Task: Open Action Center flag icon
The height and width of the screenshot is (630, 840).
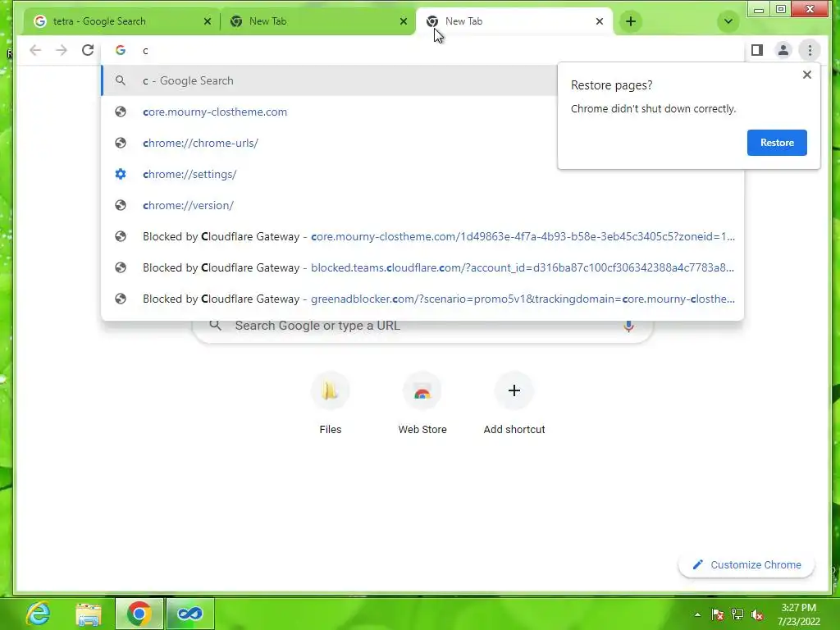Action: click(717, 614)
